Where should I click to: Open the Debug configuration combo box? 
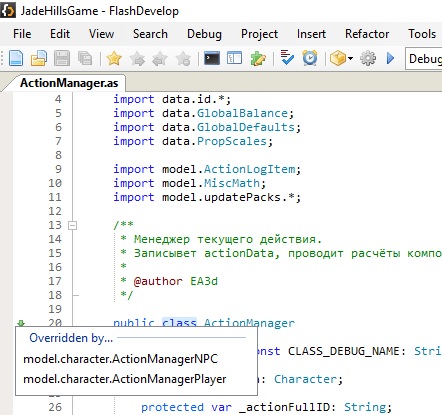pyautogui.click(x=424, y=59)
